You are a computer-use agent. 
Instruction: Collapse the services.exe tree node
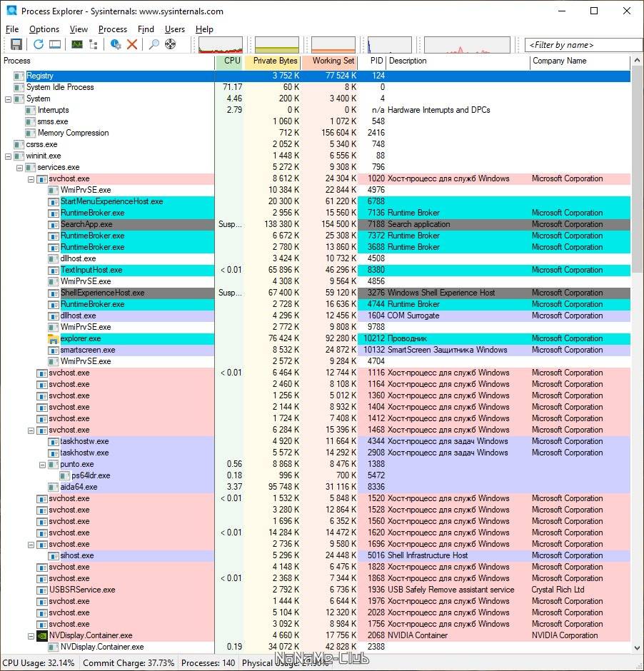19,168
